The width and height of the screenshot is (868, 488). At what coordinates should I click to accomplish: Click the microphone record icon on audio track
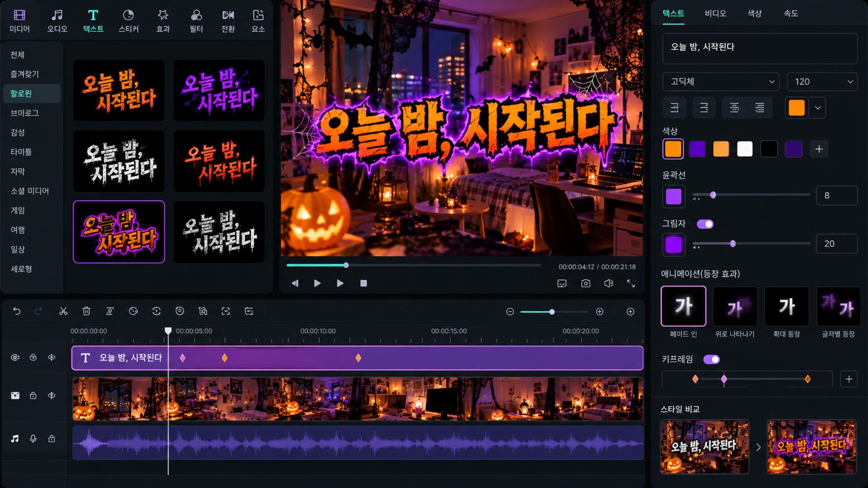coord(33,439)
